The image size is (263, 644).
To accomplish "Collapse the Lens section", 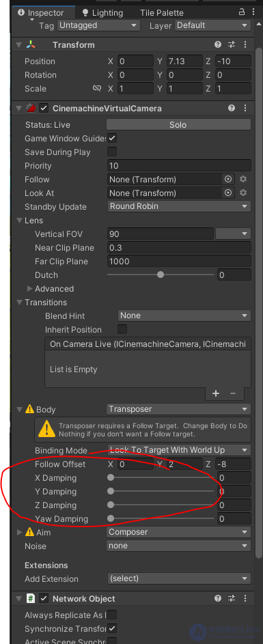I will 19,221.
